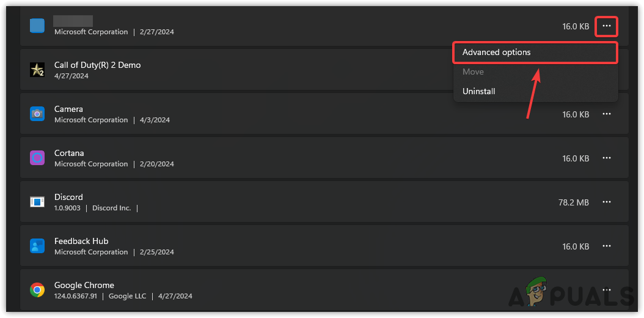This screenshot has width=644, height=318.
Task: Open the three-dot menu for Cortana
Action: point(607,158)
